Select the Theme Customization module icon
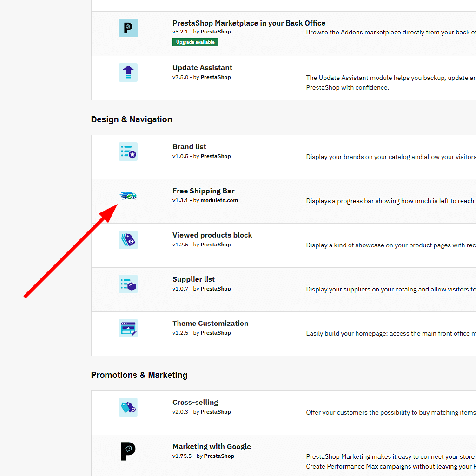This screenshot has height=476, width=476. click(x=128, y=328)
